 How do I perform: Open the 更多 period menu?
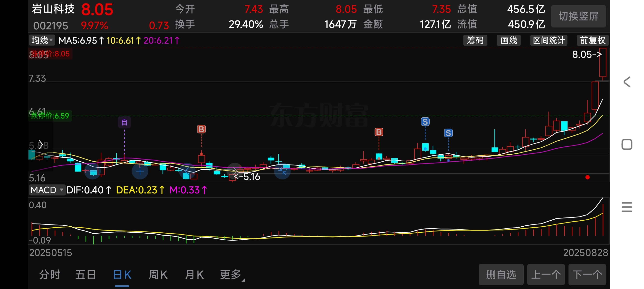pos(232,275)
